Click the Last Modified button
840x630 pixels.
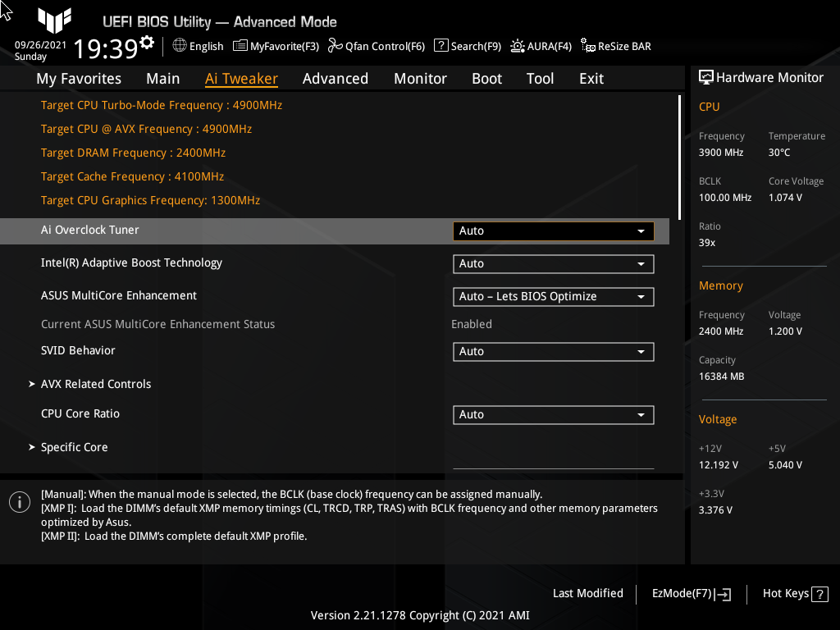(x=587, y=593)
